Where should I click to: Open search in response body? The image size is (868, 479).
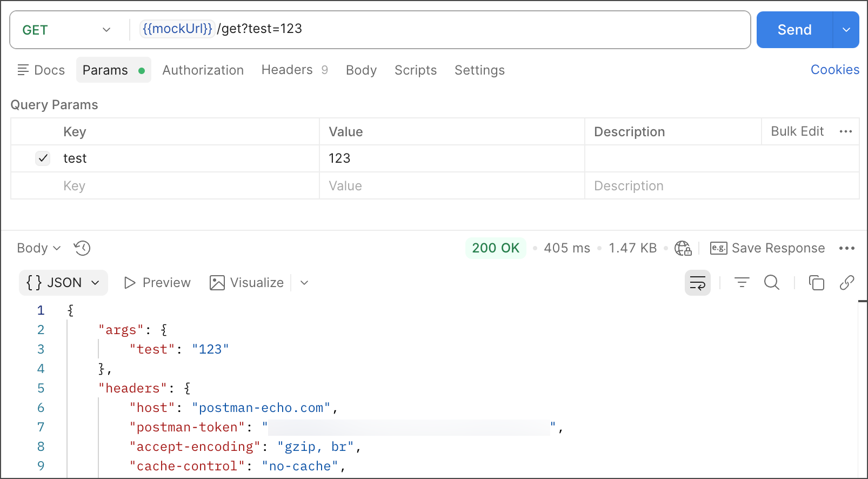[771, 283]
